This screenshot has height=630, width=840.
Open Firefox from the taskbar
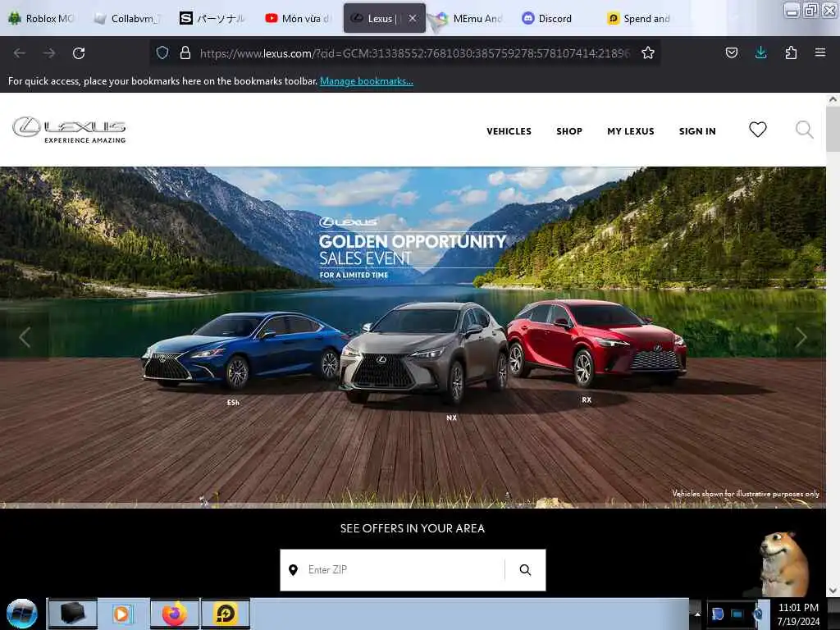pyautogui.click(x=175, y=614)
